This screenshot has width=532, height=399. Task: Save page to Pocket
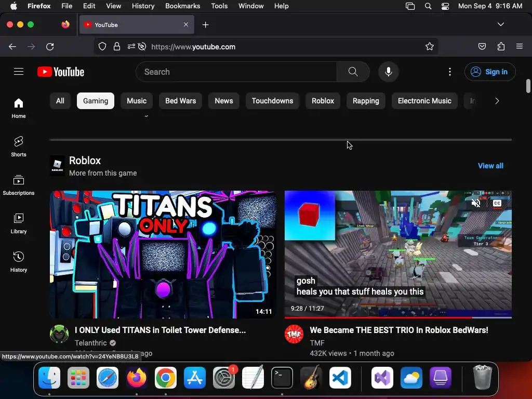[482, 46]
